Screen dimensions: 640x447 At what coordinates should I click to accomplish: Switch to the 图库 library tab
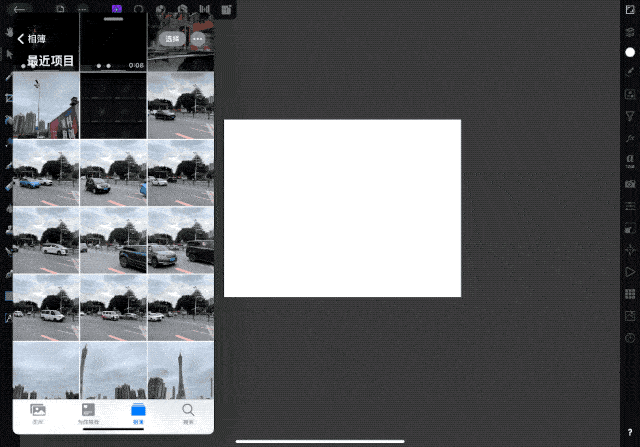pyautogui.click(x=38, y=413)
